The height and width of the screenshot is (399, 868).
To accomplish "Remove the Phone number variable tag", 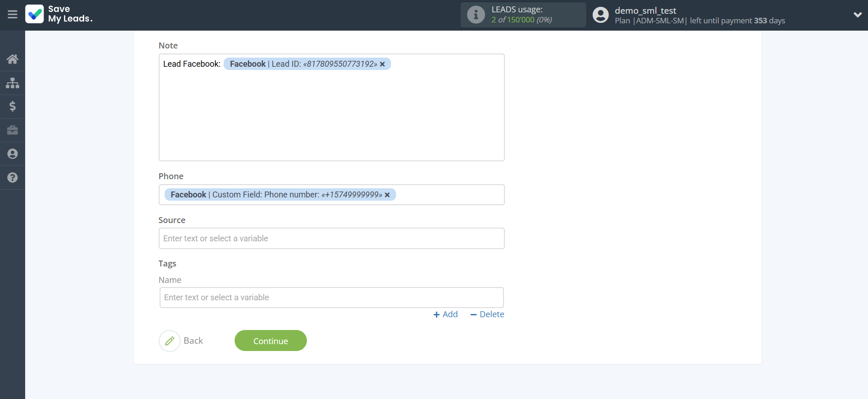I will pos(387,195).
